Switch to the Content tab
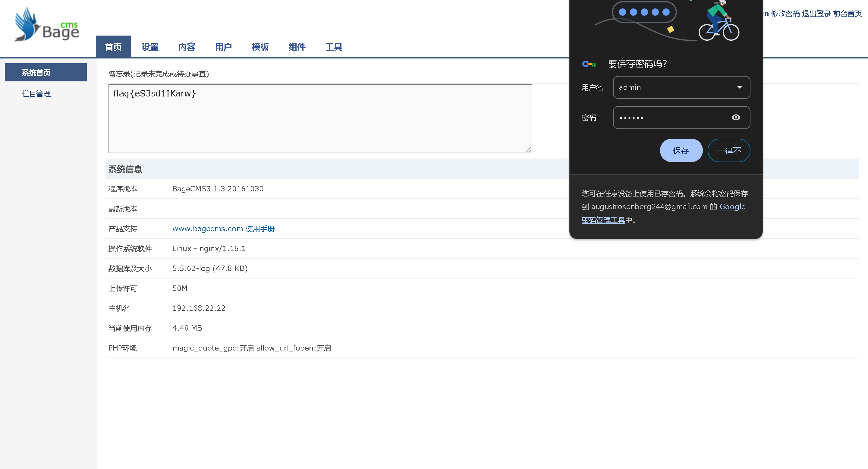The image size is (868, 469). click(x=187, y=47)
